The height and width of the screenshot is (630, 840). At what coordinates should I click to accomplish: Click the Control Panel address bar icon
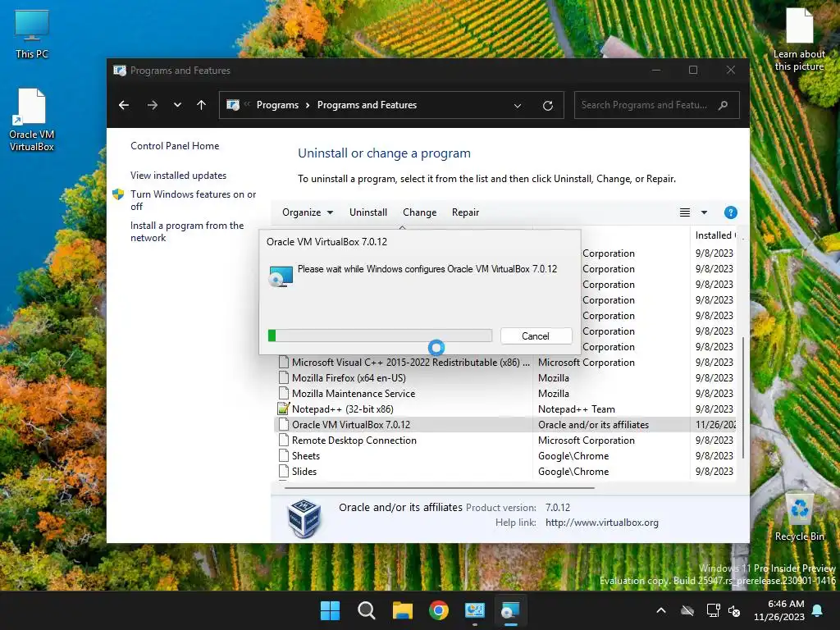coord(233,105)
